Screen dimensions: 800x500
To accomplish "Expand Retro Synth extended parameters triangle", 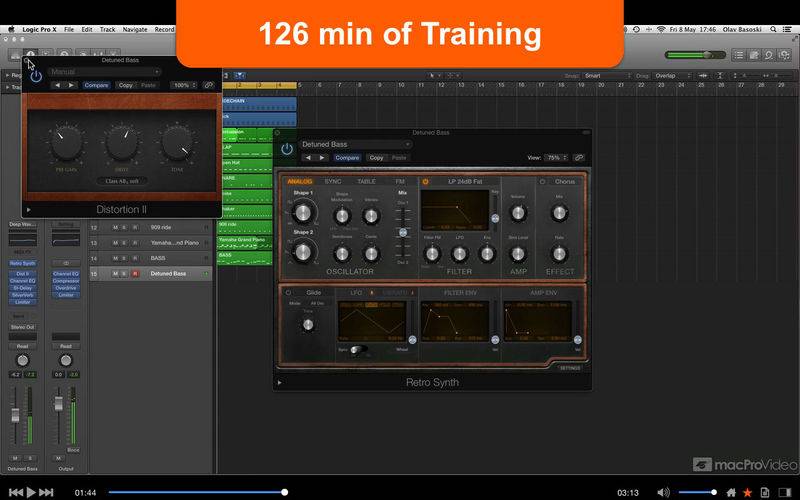I will [x=280, y=382].
